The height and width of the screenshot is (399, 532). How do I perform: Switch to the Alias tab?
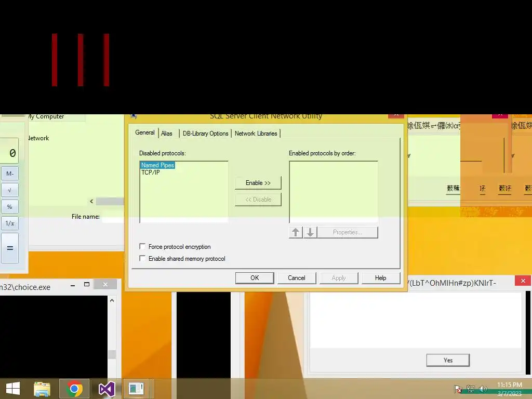point(167,134)
